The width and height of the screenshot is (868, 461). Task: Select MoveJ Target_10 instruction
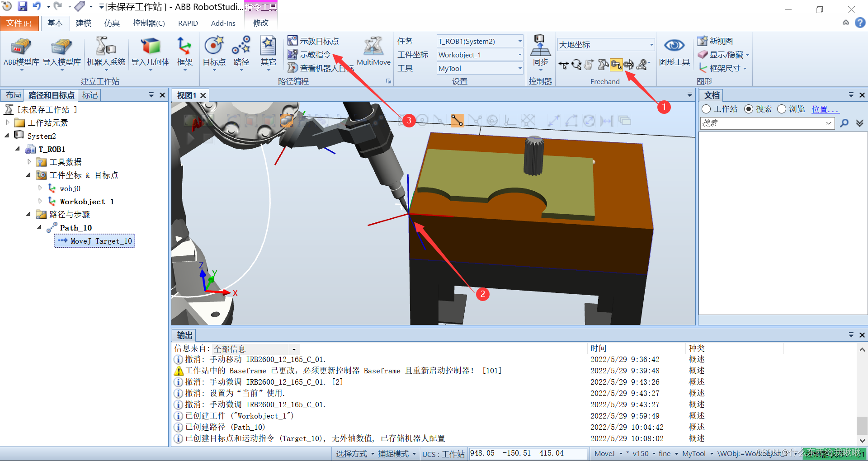(x=94, y=241)
